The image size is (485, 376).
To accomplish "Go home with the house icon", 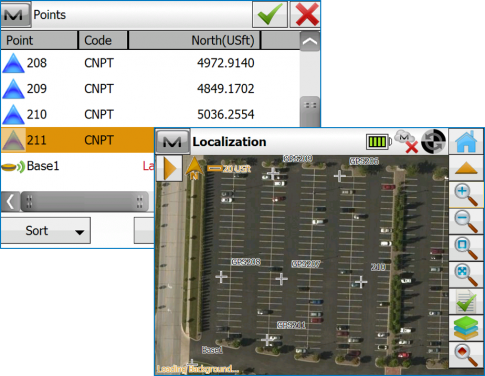I will tap(466, 142).
